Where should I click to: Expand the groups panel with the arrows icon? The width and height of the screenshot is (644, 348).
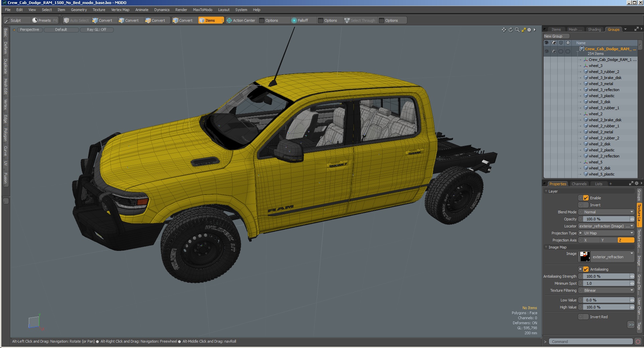tap(636, 29)
